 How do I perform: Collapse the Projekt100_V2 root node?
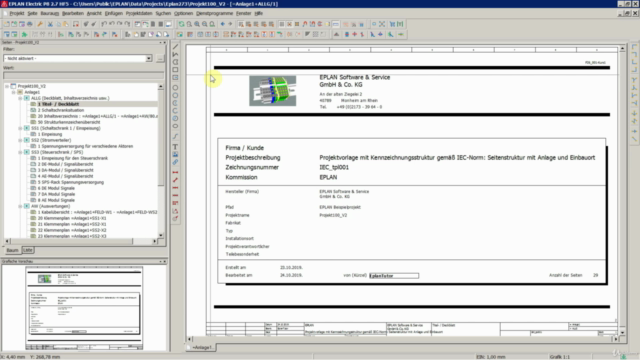point(7,86)
